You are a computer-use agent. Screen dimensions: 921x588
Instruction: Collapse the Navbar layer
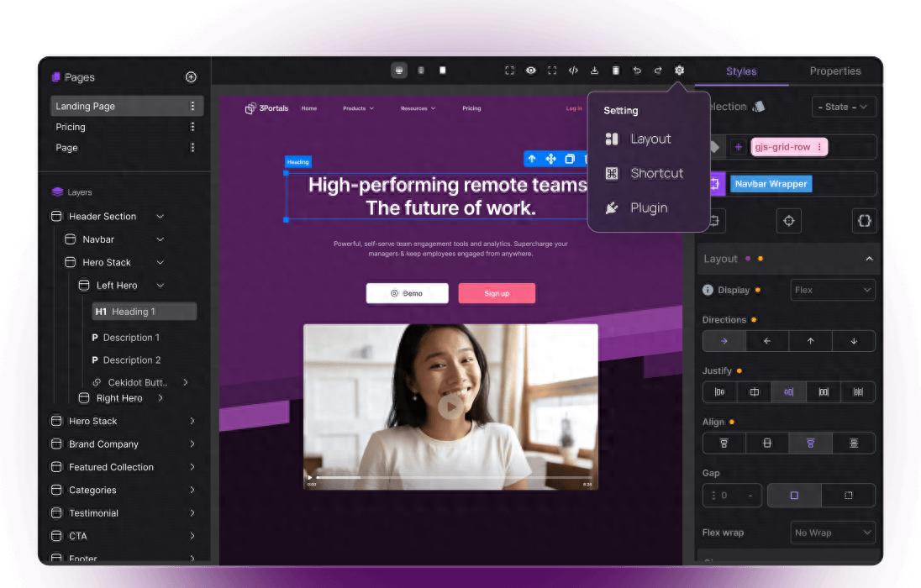click(x=160, y=239)
